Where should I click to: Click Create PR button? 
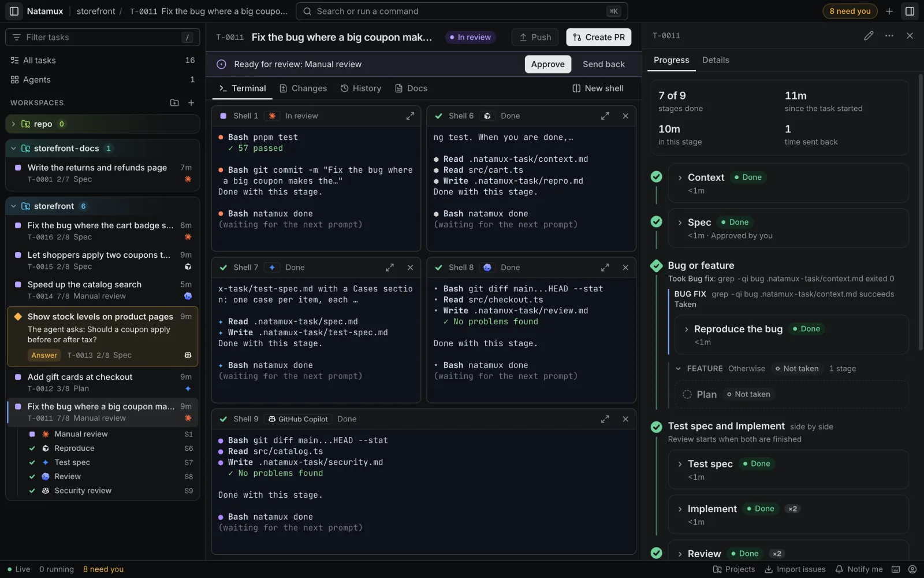pyautogui.click(x=599, y=37)
